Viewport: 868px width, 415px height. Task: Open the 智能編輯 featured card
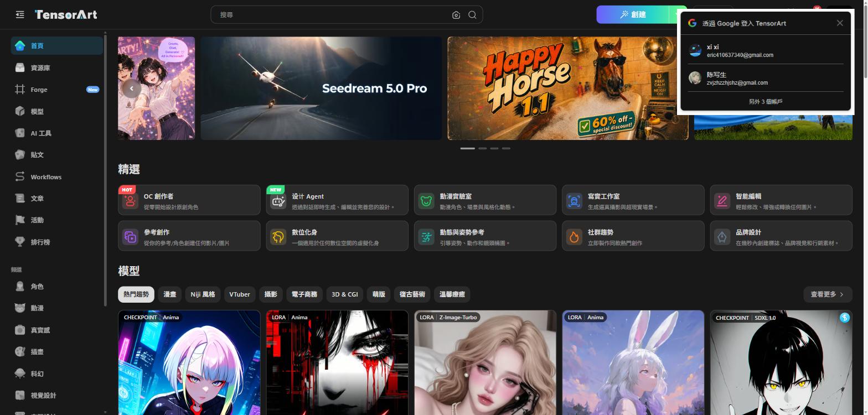[781, 200]
